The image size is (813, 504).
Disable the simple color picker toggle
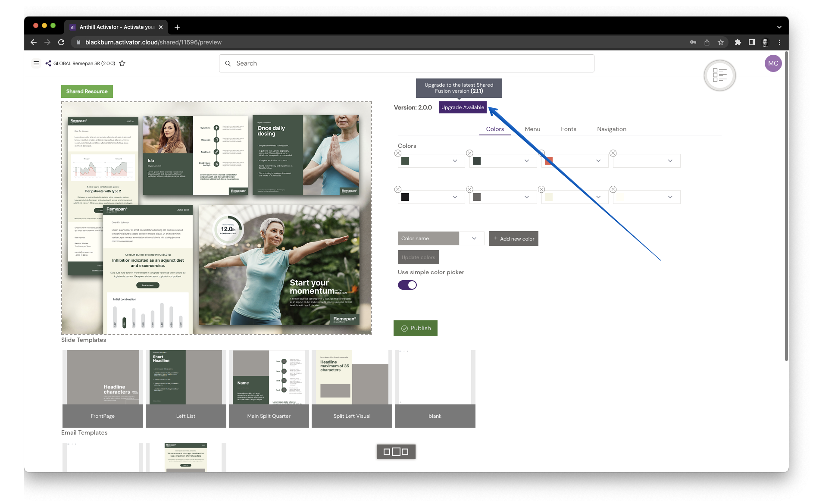tap(407, 285)
